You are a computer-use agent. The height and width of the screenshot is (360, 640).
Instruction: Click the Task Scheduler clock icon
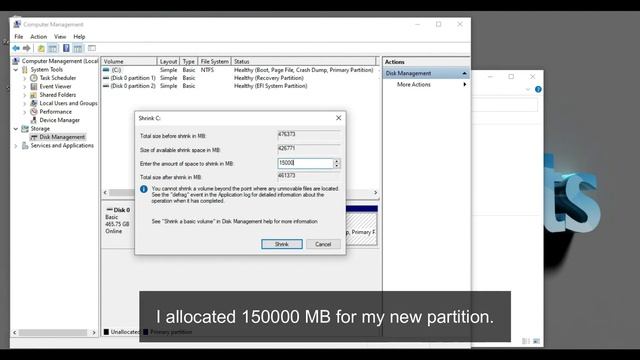coord(34,78)
